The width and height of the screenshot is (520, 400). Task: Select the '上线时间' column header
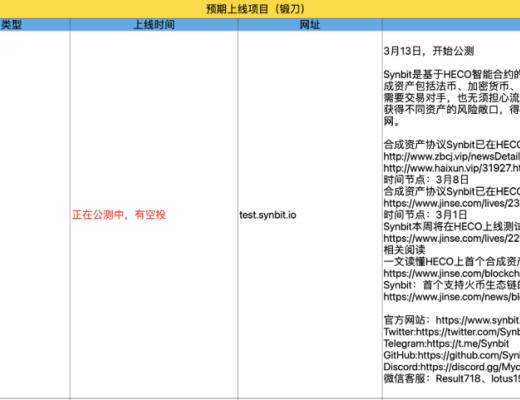tap(154, 25)
